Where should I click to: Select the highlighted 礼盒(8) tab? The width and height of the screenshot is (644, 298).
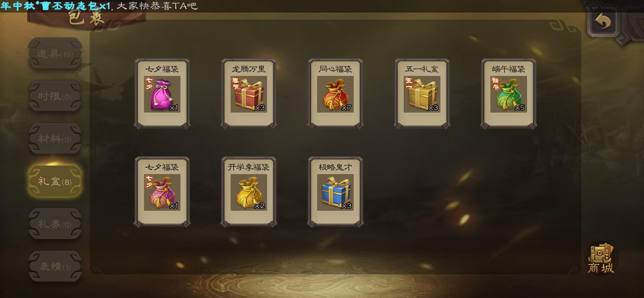55,181
